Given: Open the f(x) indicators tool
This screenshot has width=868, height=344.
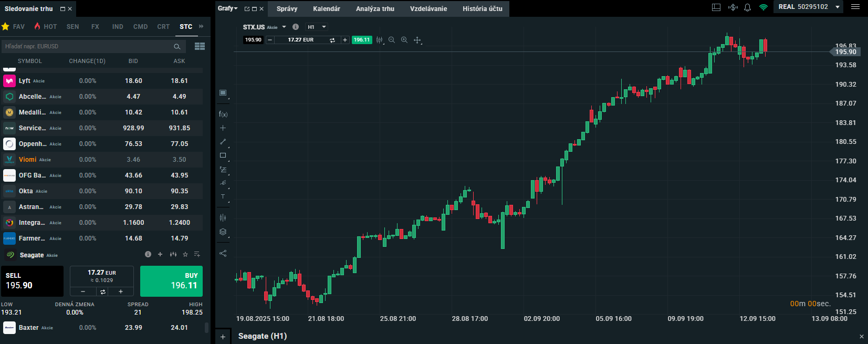Looking at the screenshot, I should 223,114.
